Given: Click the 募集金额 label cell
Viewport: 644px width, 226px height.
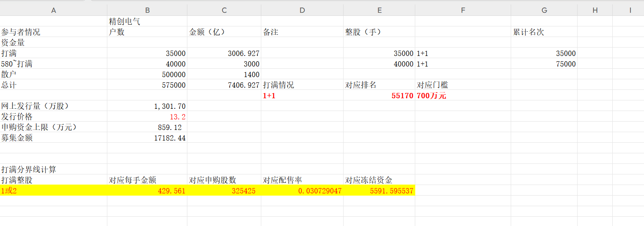Looking at the screenshot, I should (x=53, y=137).
